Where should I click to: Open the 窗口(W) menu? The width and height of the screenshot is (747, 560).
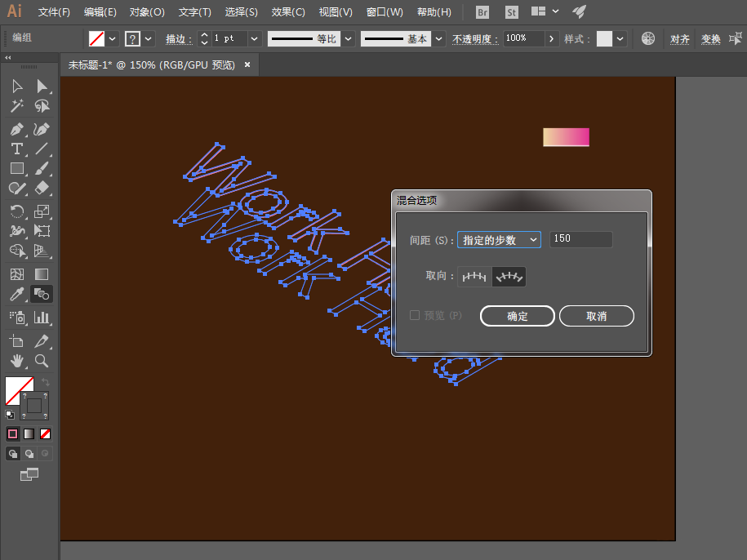[x=385, y=12]
